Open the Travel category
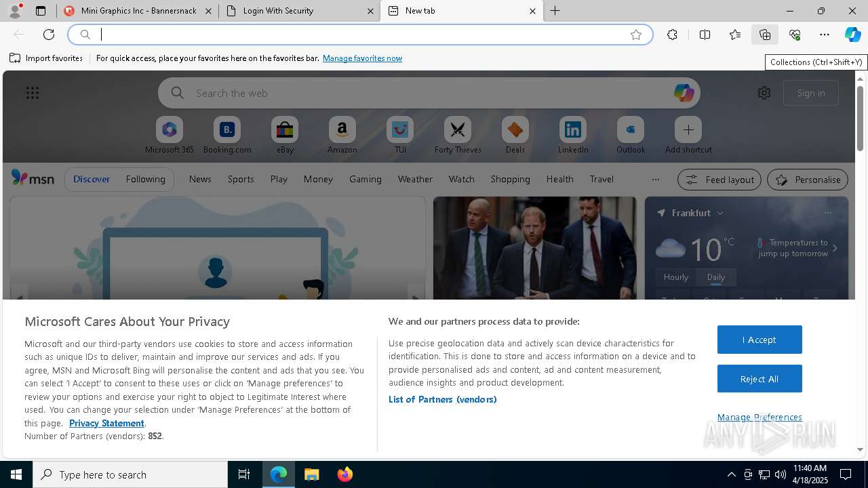 (601, 179)
